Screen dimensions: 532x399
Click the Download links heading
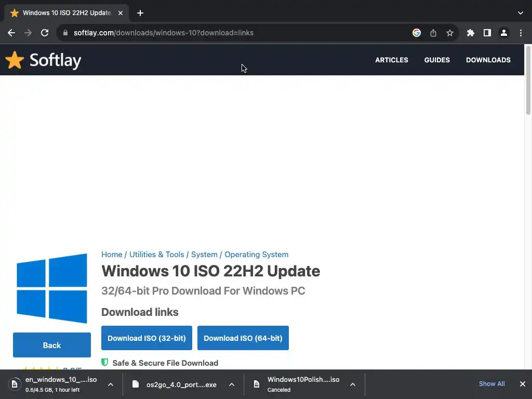140,312
